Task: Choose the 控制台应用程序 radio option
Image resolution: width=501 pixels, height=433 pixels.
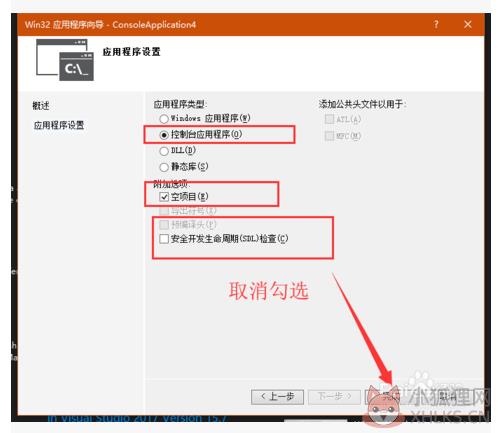Action: click(x=164, y=135)
